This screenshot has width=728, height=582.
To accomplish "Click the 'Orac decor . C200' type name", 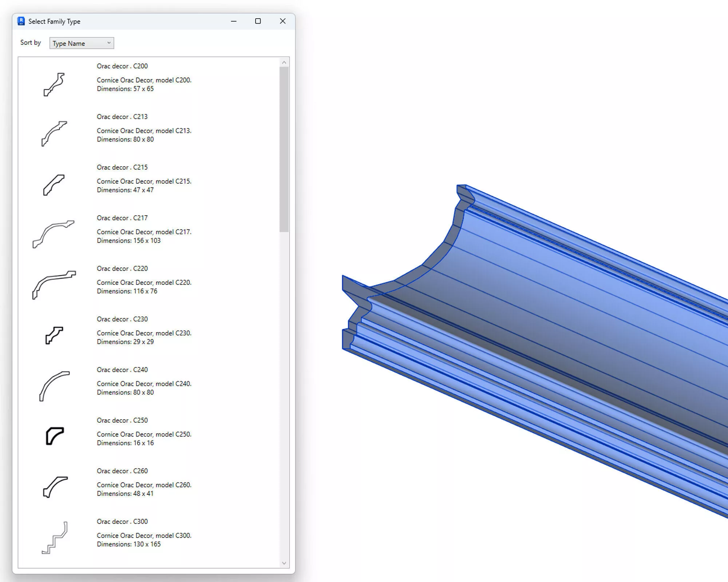I will tap(122, 66).
